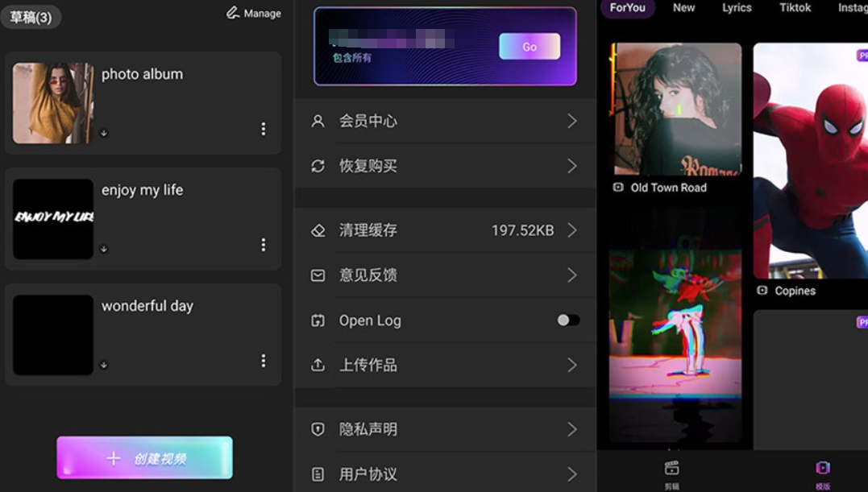Tap the Manage pencil icon on drafts screen

click(234, 13)
